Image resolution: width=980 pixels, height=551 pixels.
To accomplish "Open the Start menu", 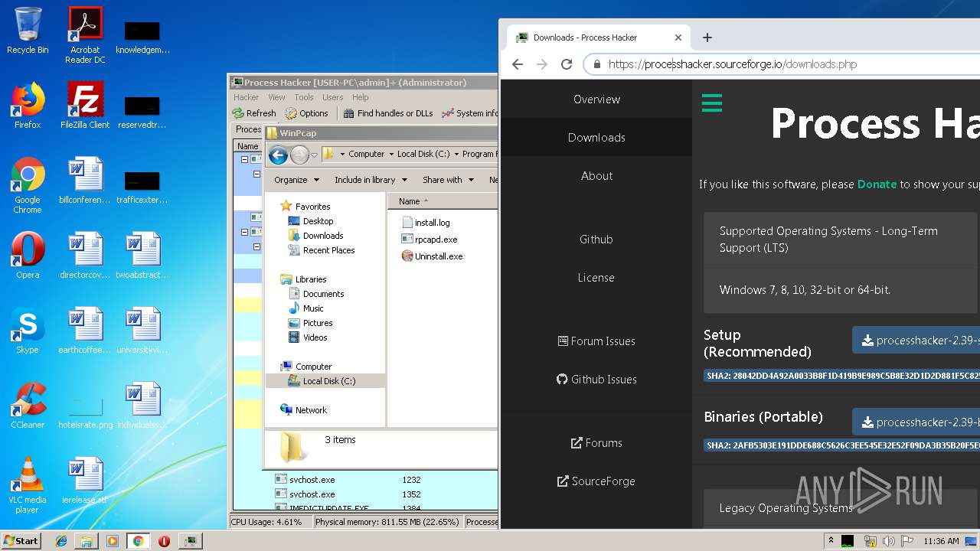I will pos(21,541).
